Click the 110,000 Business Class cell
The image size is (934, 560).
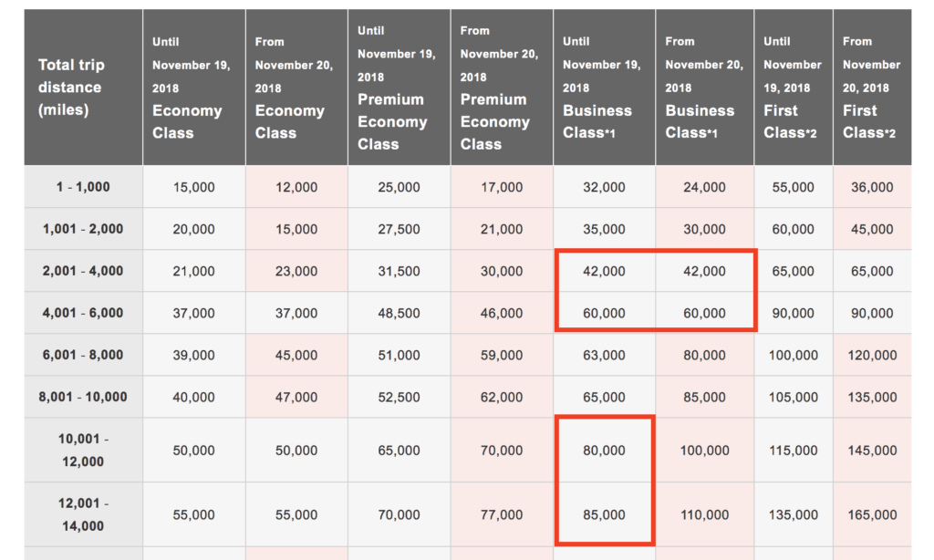(x=704, y=514)
